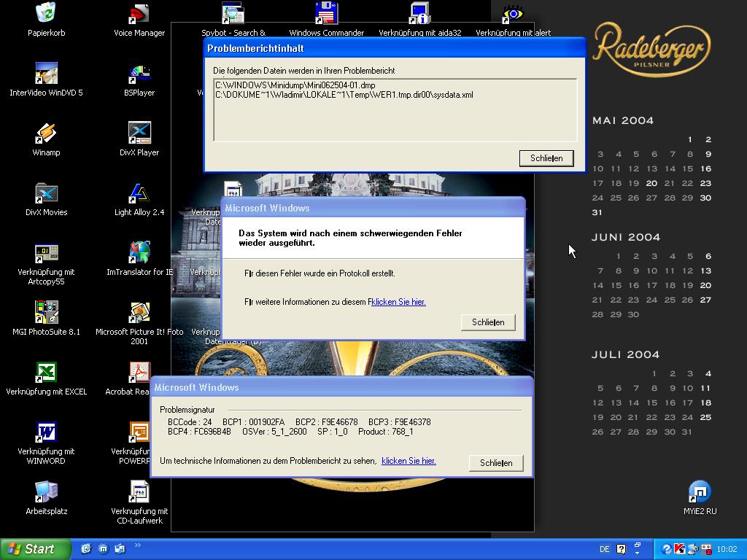
Task: Open the BSPlayer desktop icon
Action: tap(139, 74)
